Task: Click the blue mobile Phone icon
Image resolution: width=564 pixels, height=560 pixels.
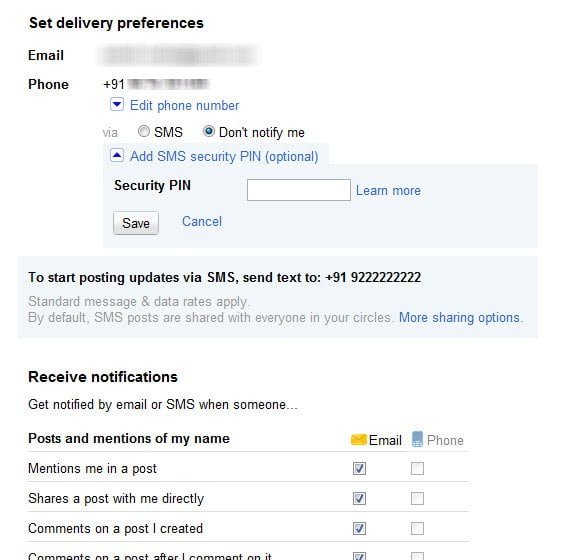Action: point(417,439)
